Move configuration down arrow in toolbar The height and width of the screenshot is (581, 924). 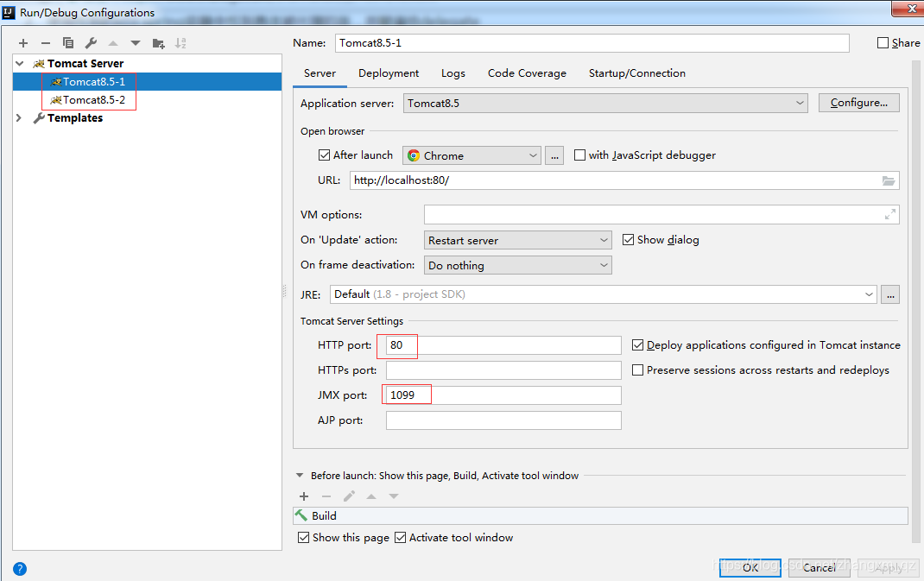click(x=136, y=43)
